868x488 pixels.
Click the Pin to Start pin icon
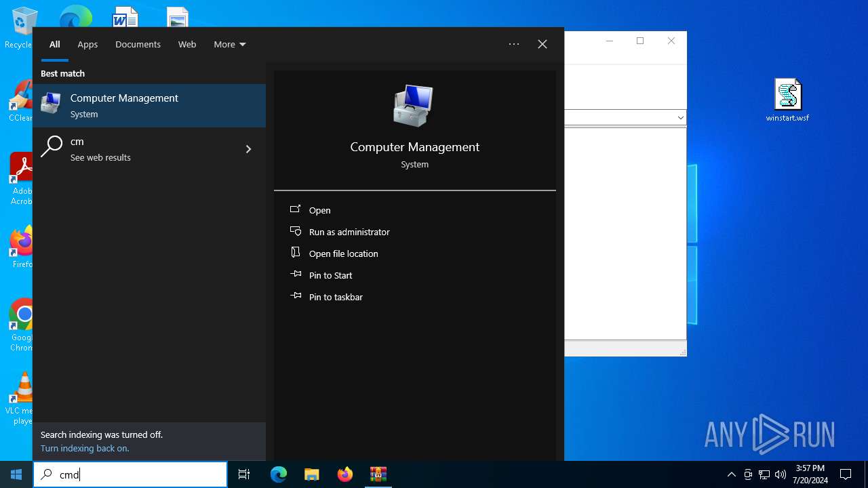tap(296, 274)
